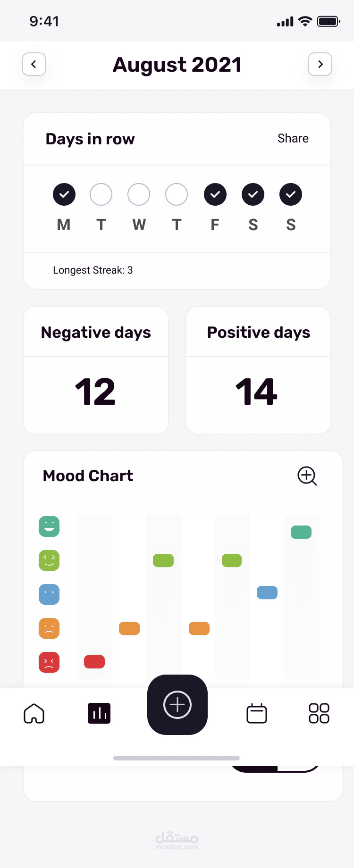Viewport: 354px width, 868px height.
Task: Tap the add entry plus button
Action: 177,705
